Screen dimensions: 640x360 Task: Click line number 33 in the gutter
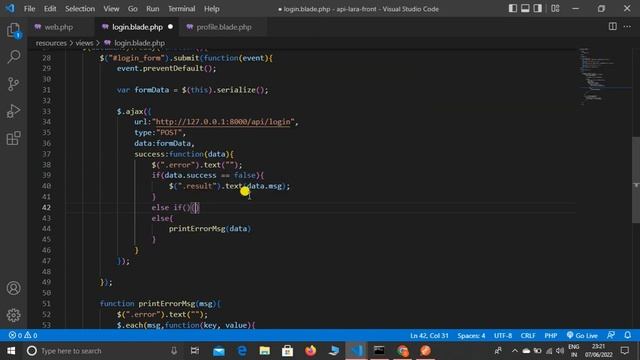click(x=46, y=111)
